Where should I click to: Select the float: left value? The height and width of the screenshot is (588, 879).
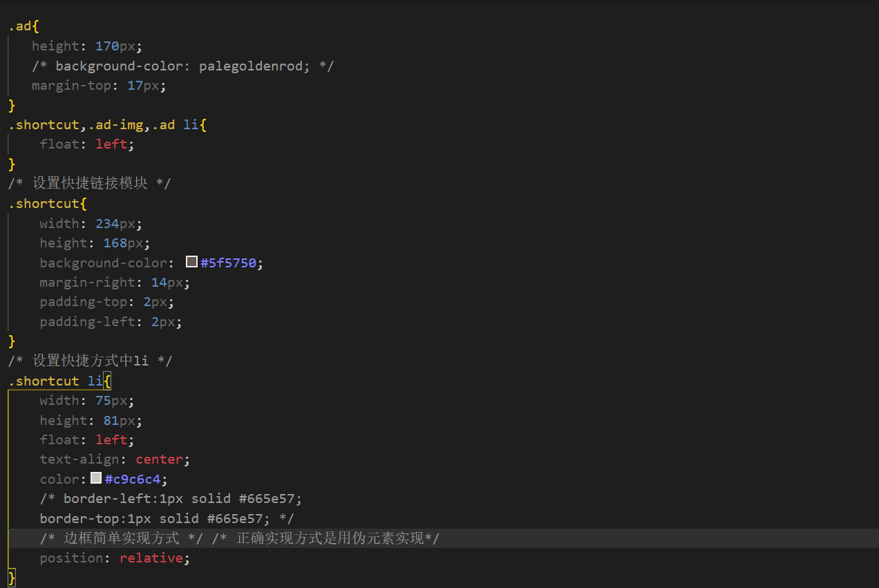click(112, 144)
